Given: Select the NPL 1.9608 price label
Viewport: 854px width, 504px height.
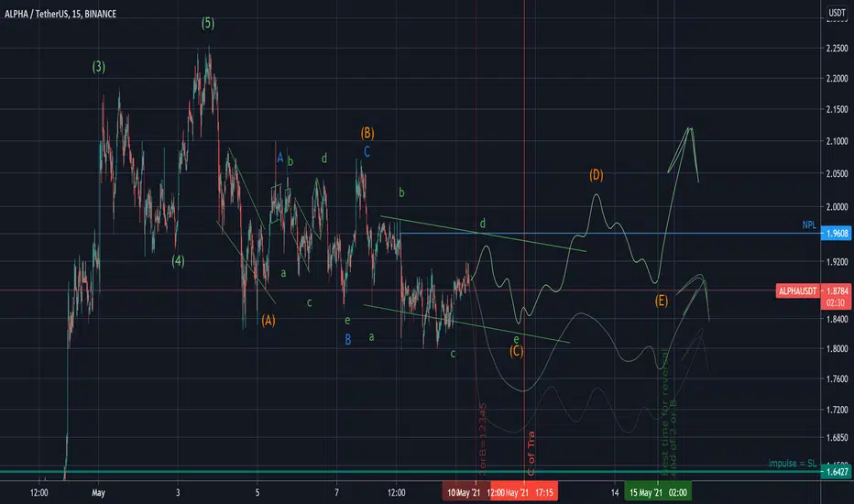Looking at the screenshot, I should coord(836,233).
